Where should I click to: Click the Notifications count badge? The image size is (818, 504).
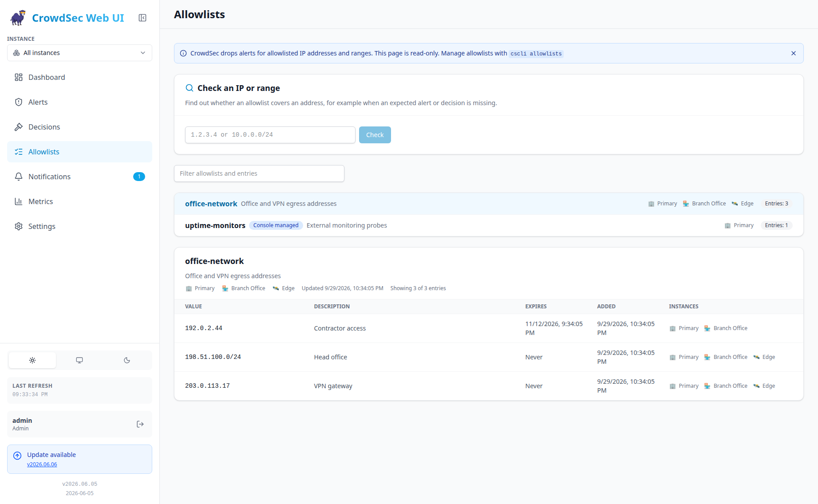point(139,177)
